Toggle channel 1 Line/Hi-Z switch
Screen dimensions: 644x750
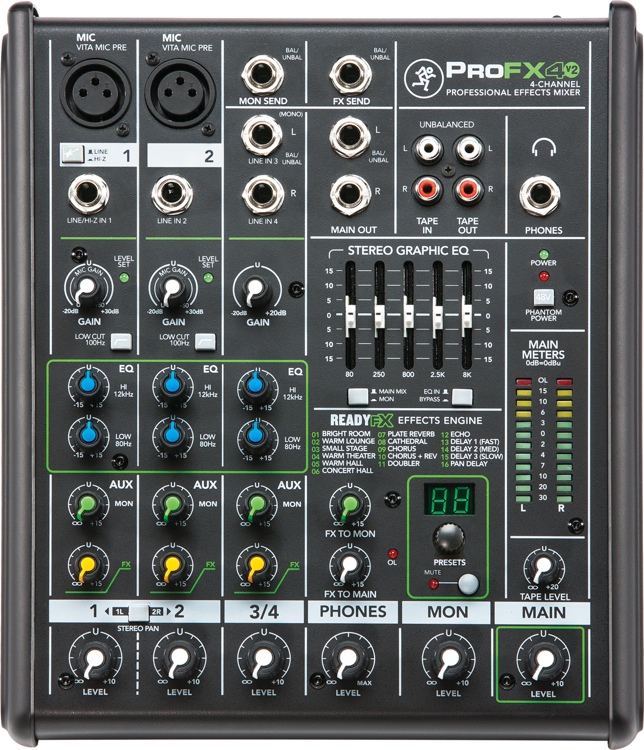pyautogui.click(x=71, y=155)
